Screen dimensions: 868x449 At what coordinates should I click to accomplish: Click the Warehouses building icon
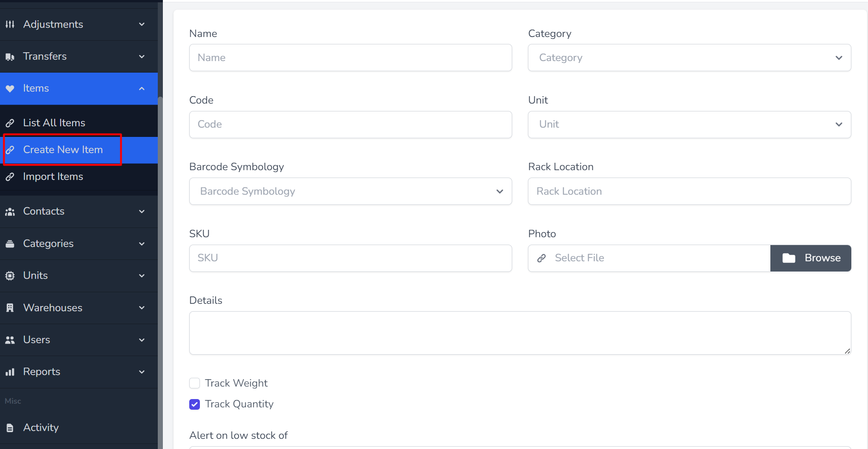pyautogui.click(x=10, y=308)
